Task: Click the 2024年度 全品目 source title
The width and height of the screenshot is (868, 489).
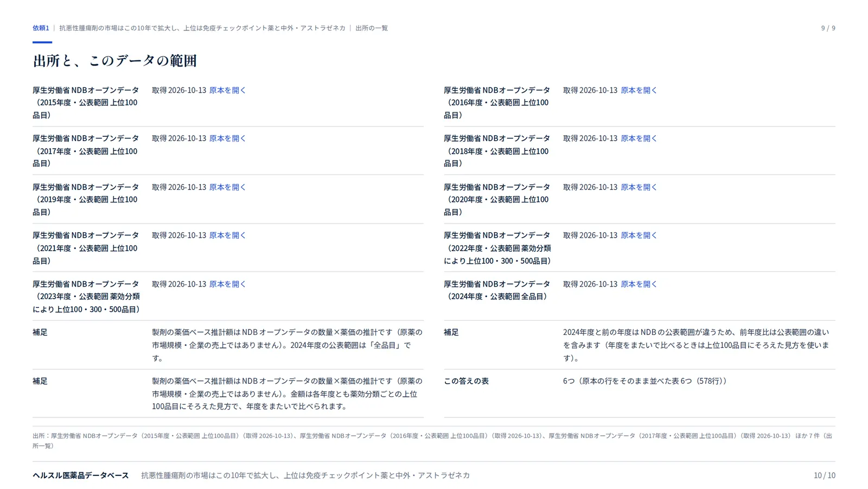Action: 497,290
